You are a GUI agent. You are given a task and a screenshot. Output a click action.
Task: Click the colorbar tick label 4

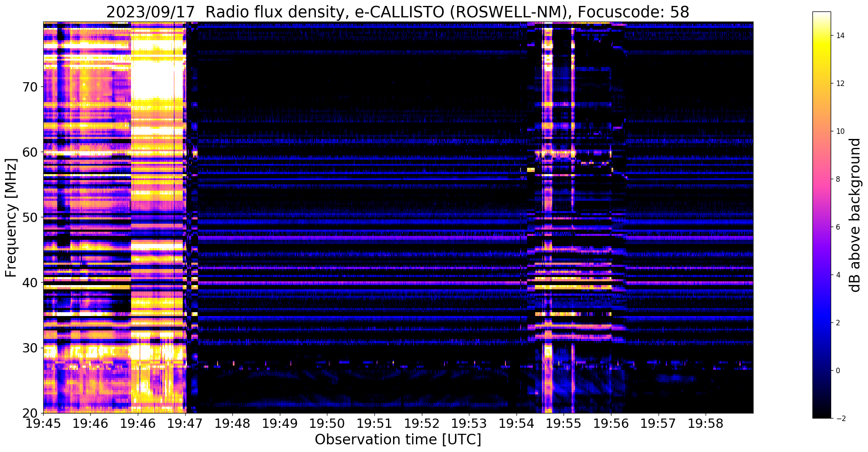(837, 275)
